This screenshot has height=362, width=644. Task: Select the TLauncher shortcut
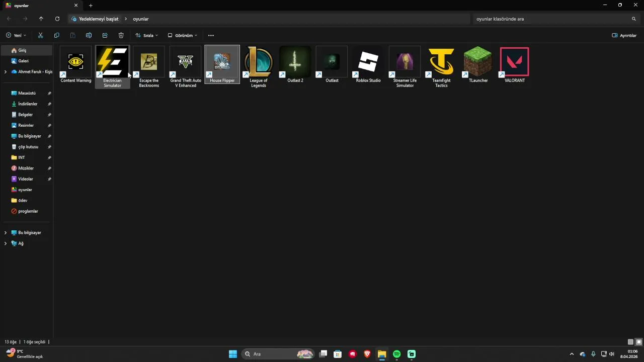pyautogui.click(x=478, y=65)
